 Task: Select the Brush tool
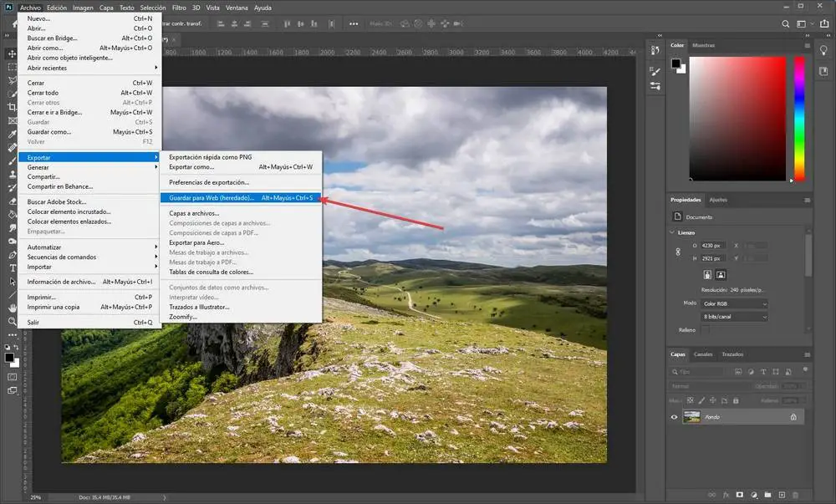12,161
